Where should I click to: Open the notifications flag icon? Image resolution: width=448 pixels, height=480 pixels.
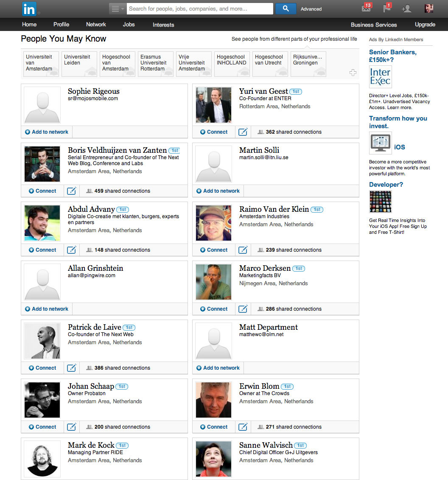click(x=387, y=8)
